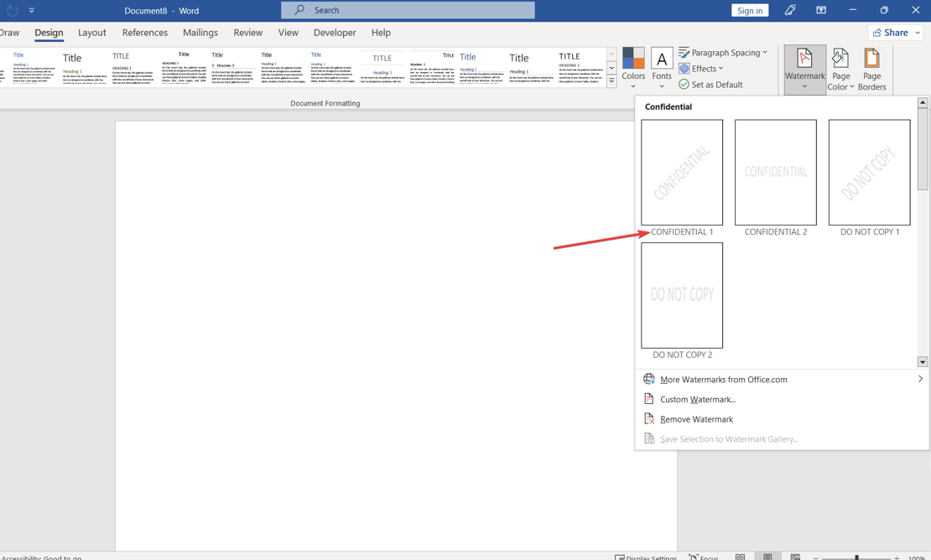Open Customize Quick Access Toolbar dropdown

(x=32, y=11)
